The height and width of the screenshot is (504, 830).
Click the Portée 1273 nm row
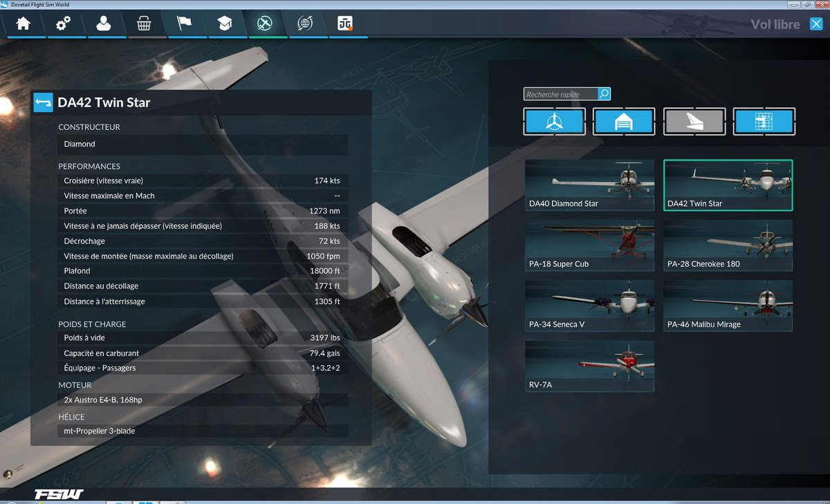coord(203,211)
